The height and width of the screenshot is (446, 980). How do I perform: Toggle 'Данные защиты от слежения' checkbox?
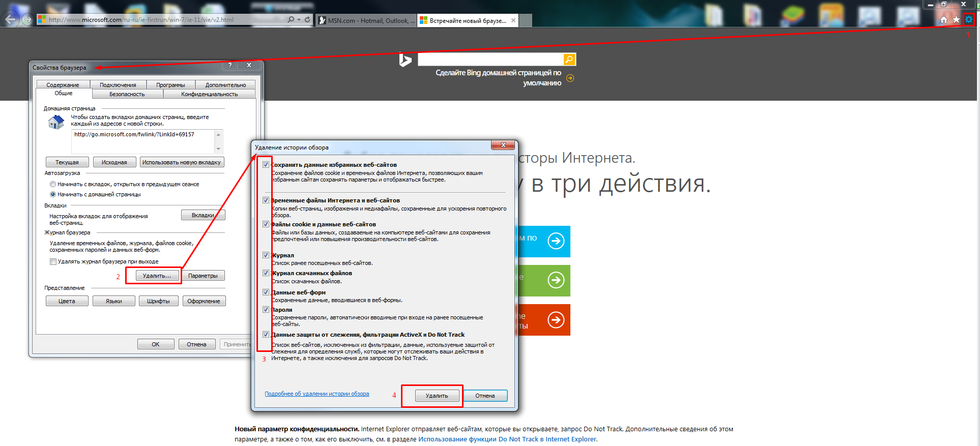tap(266, 335)
